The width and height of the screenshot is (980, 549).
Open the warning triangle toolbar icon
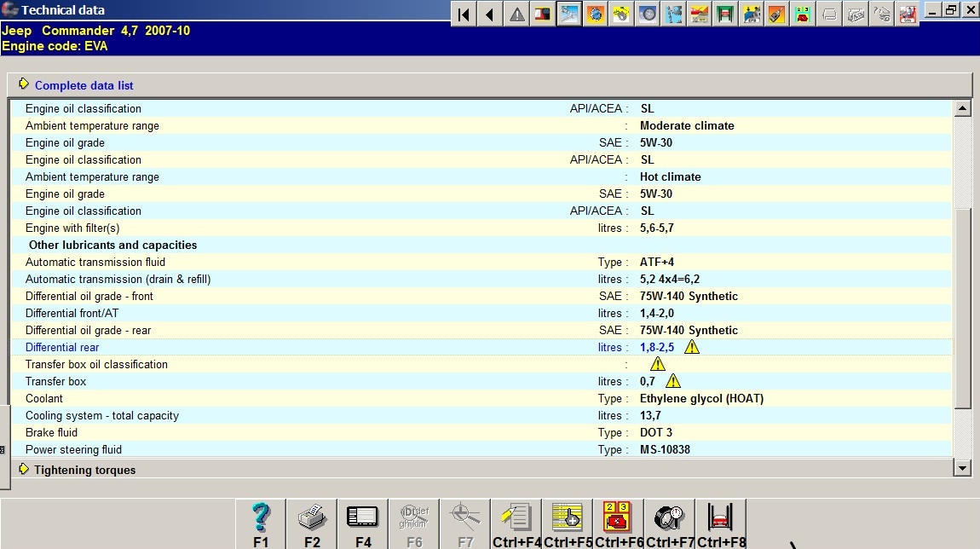pyautogui.click(x=516, y=14)
